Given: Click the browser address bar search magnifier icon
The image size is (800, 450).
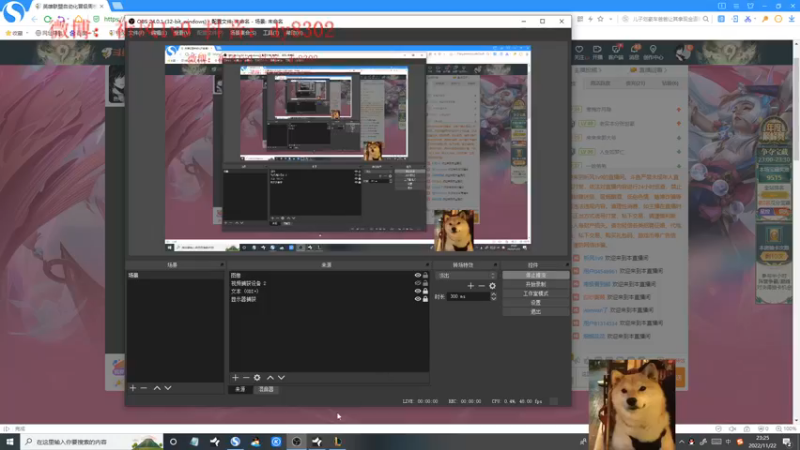Looking at the screenshot, I should pyautogui.click(x=706, y=19).
